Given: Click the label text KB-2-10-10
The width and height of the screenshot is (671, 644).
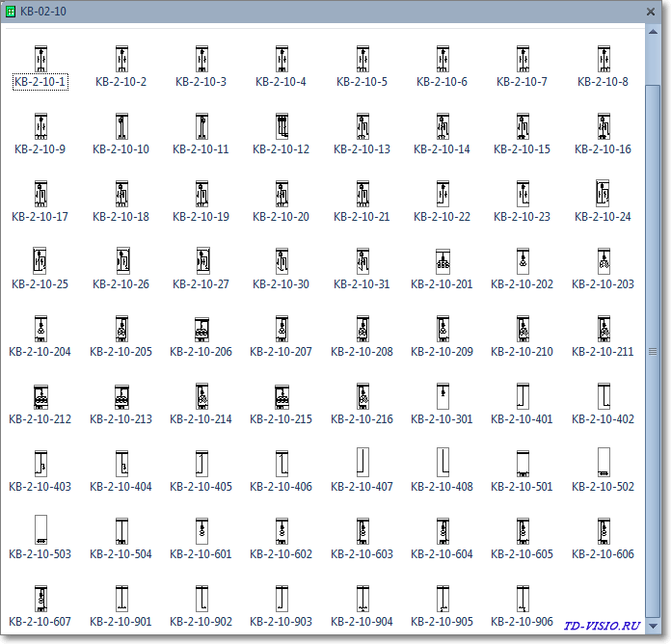Looking at the screenshot, I should pyautogui.click(x=121, y=148).
